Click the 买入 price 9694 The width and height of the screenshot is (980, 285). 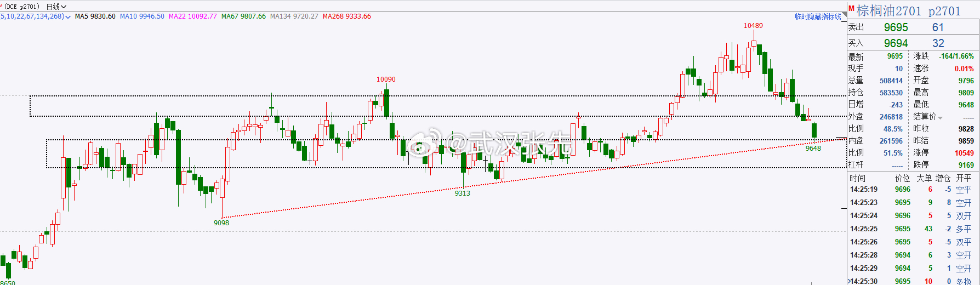point(896,43)
